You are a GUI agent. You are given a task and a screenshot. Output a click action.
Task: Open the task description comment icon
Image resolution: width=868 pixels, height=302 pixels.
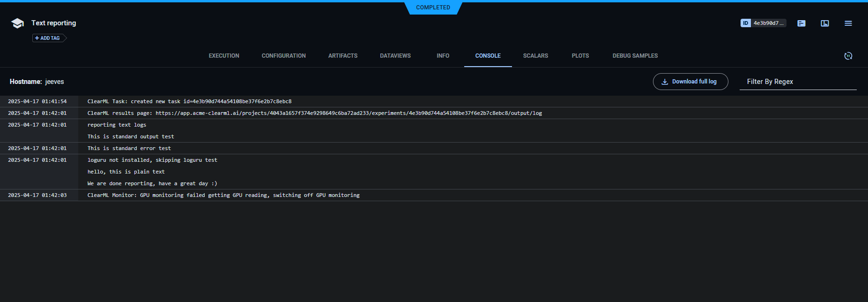click(x=801, y=23)
